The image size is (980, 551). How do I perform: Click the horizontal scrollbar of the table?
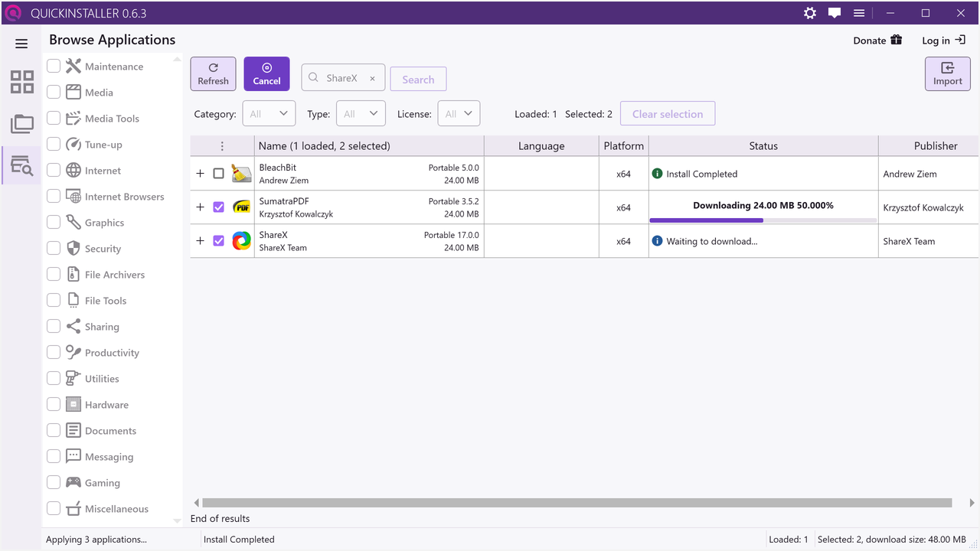(x=577, y=503)
